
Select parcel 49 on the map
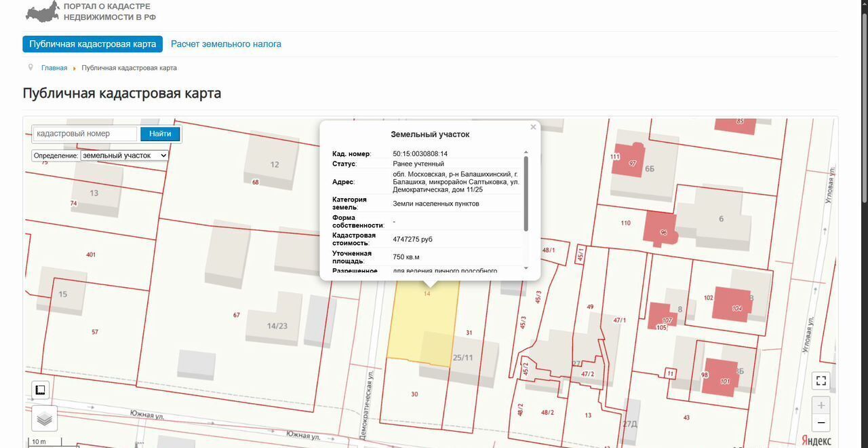point(590,307)
